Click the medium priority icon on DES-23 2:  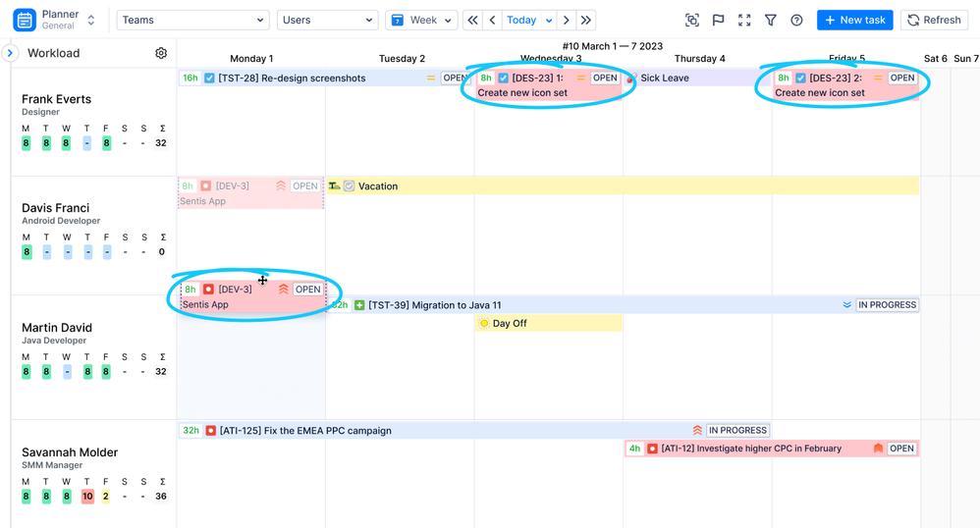[878, 79]
